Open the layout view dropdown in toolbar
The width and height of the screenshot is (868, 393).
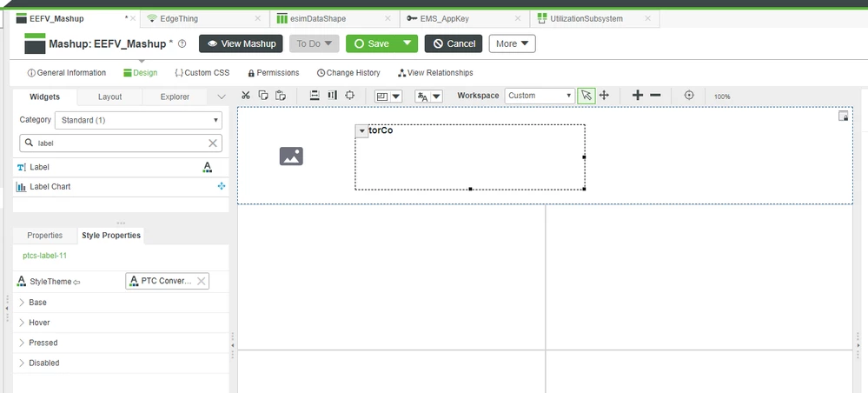(388, 97)
